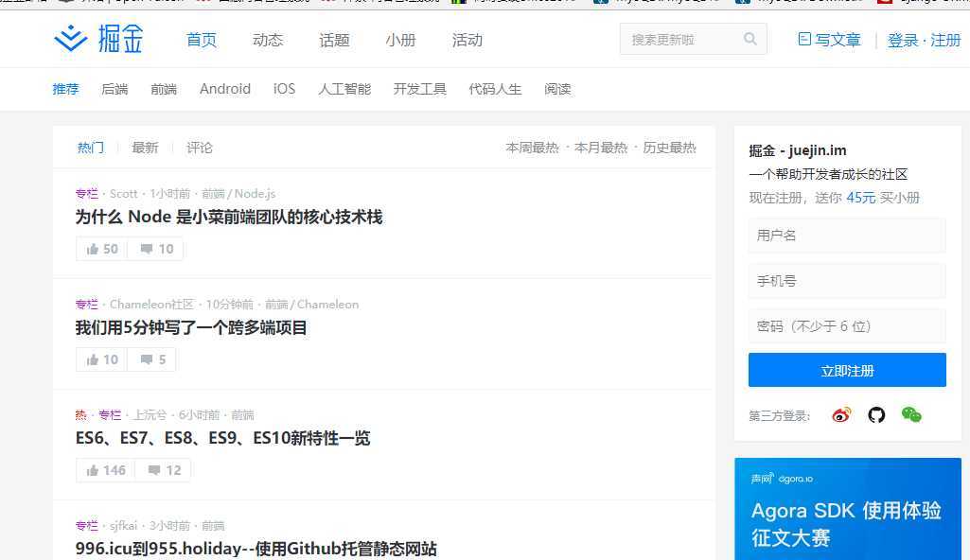
Task: Click the 45元 offer link
Action: click(x=860, y=198)
